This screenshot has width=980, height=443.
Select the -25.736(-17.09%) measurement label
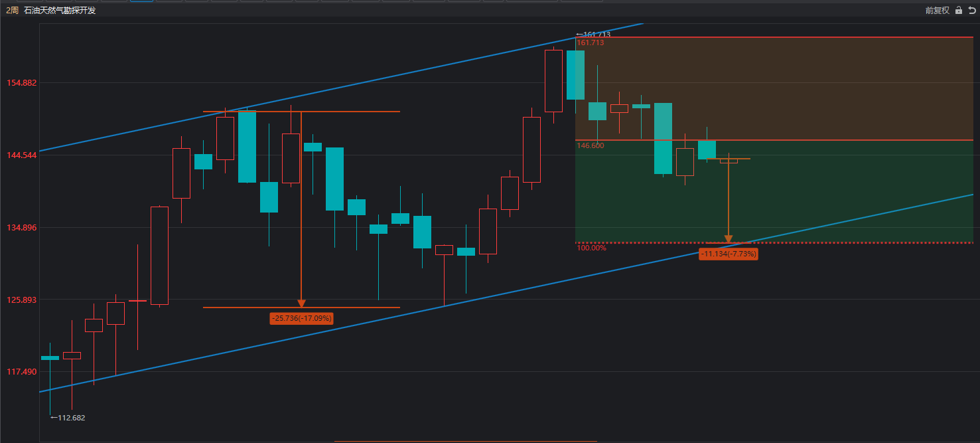coord(301,319)
